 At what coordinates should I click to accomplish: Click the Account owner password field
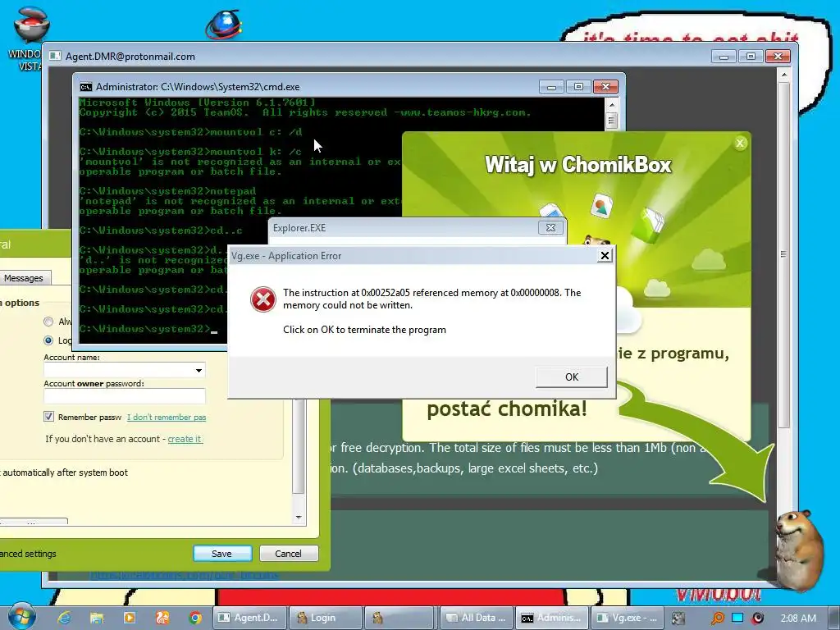[x=125, y=396]
